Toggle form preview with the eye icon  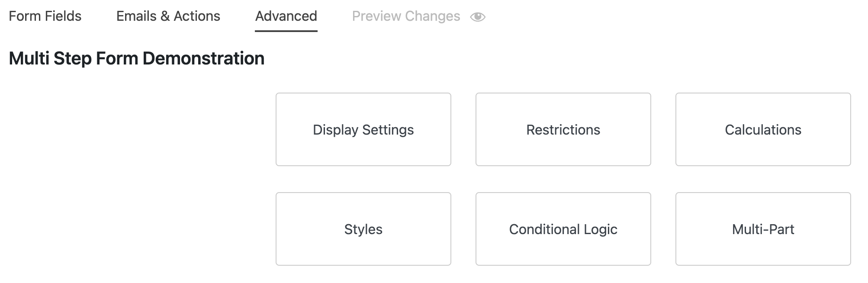(478, 16)
